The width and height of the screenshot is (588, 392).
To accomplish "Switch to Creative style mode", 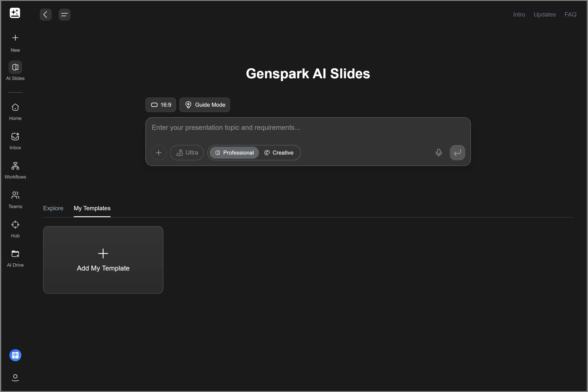I will (x=279, y=153).
